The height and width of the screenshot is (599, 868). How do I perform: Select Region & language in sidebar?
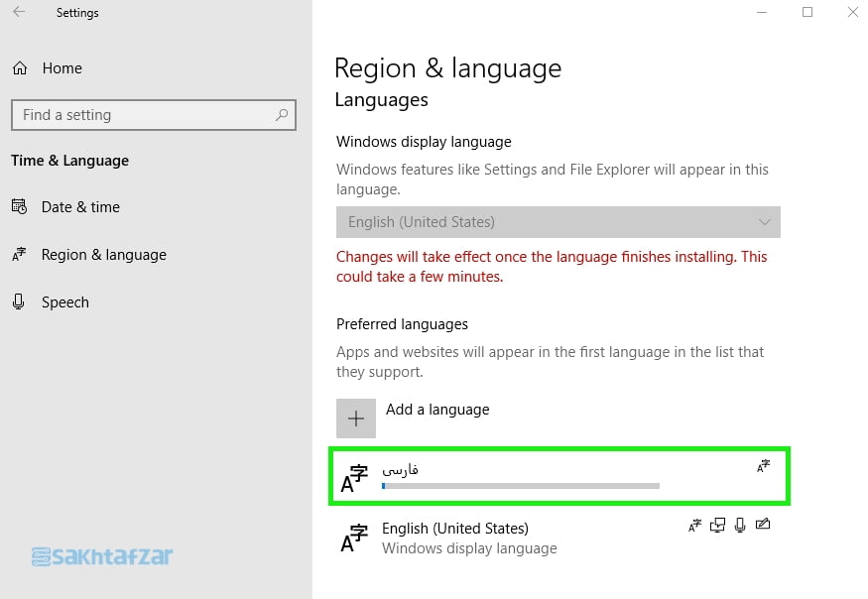tap(103, 255)
